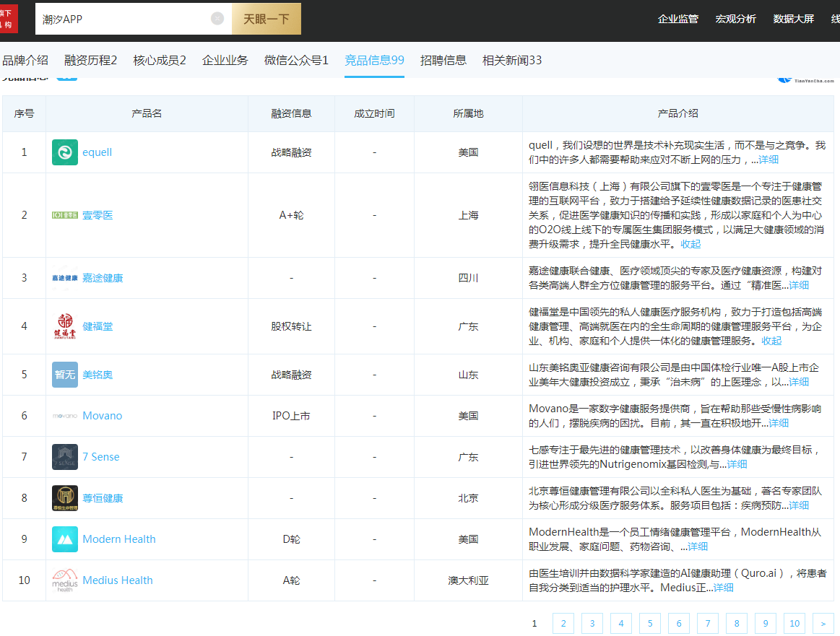Click the 尊恒健康 logo icon

(x=65, y=498)
